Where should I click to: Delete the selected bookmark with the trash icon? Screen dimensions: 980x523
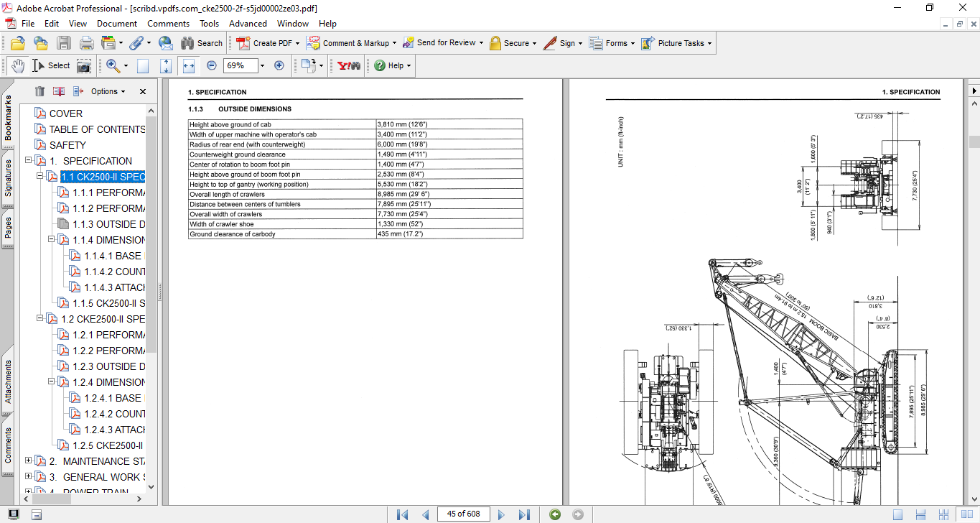click(x=39, y=91)
